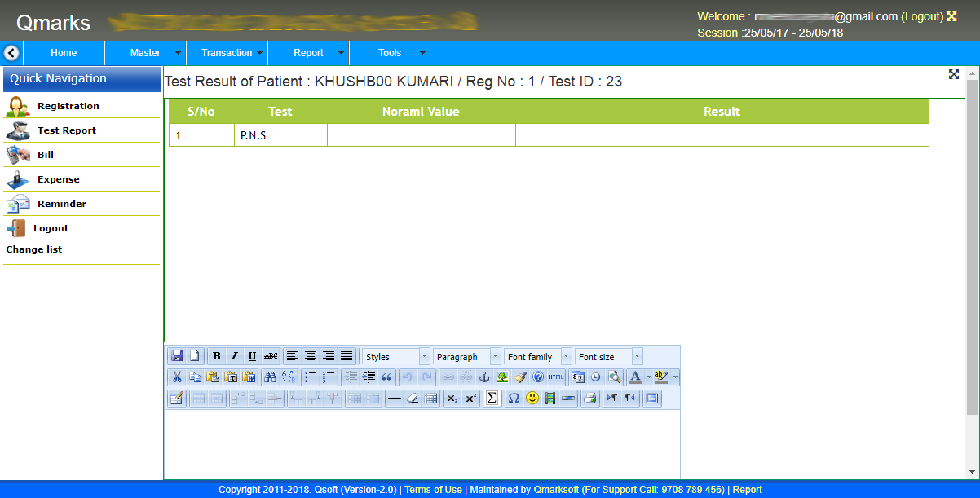Click the Terms of Use link
This screenshot has width=980, height=498.
[x=433, y=490]
